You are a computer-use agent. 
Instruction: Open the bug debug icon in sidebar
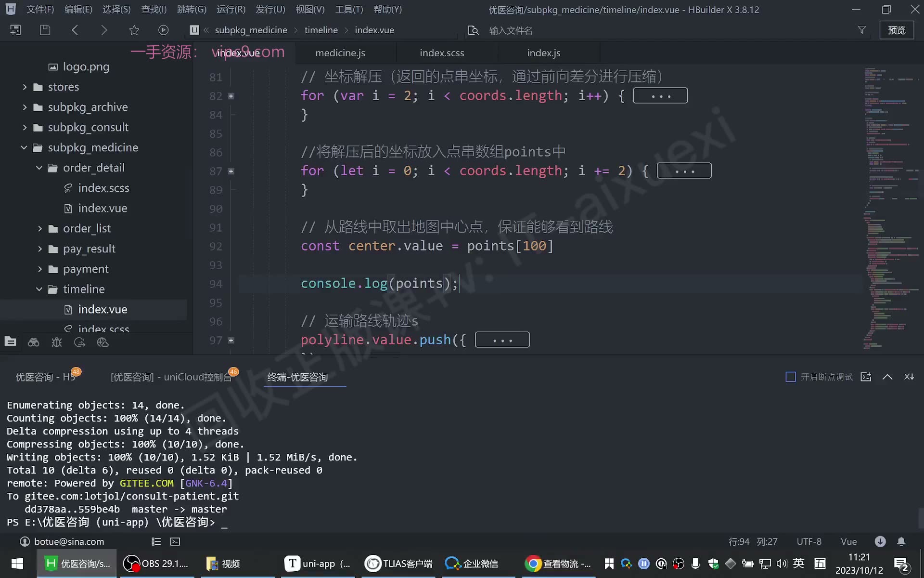point(57,342)
